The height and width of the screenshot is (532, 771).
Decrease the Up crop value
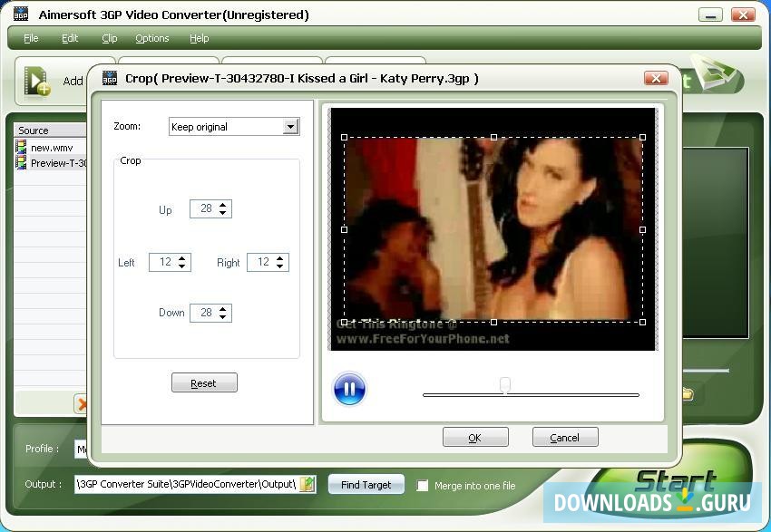click(x=223, y=213)
